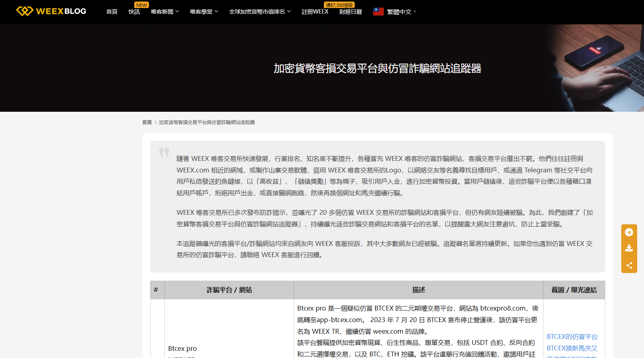Open the BTCEX的仿冒平台 exposure link
Image resolution: width=644 pixels, height=358 pixels.
pyautogui.click(x=572, y=337)
